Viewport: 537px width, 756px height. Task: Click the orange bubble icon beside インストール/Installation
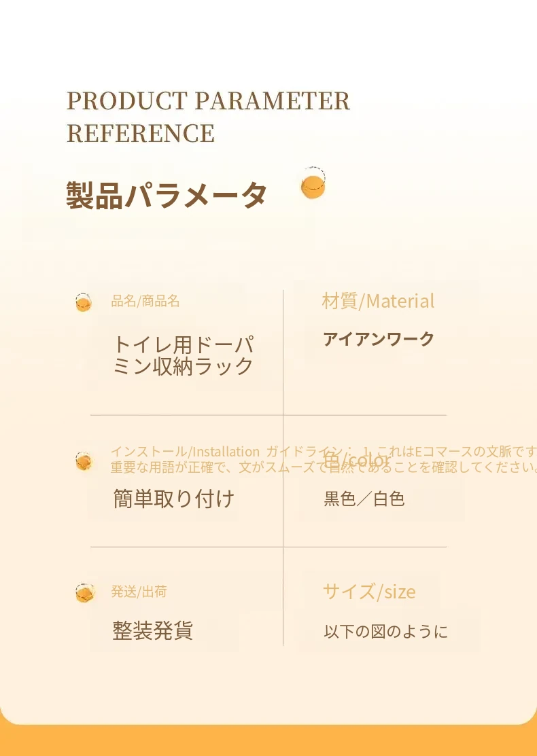click(x=84, y=461)
